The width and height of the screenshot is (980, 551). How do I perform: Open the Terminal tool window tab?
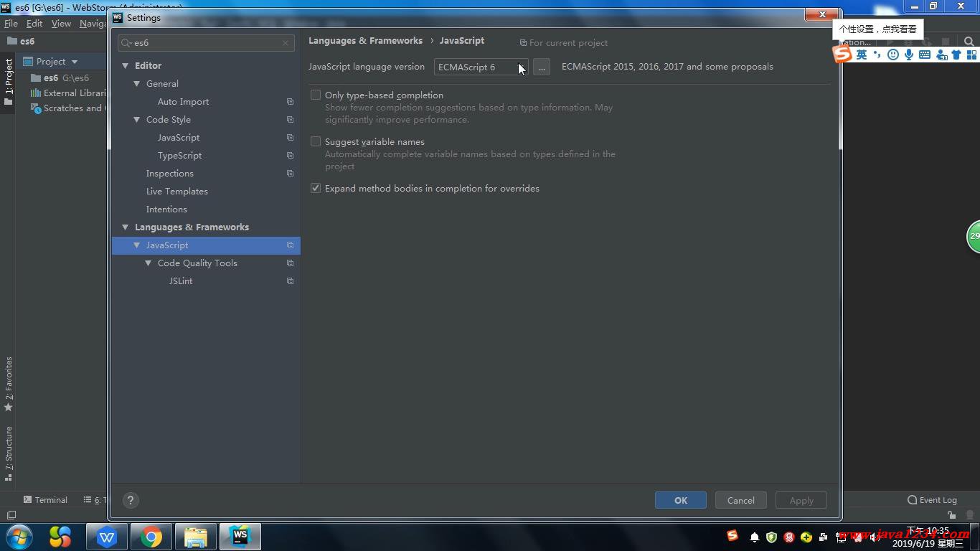tap(45, 500)
